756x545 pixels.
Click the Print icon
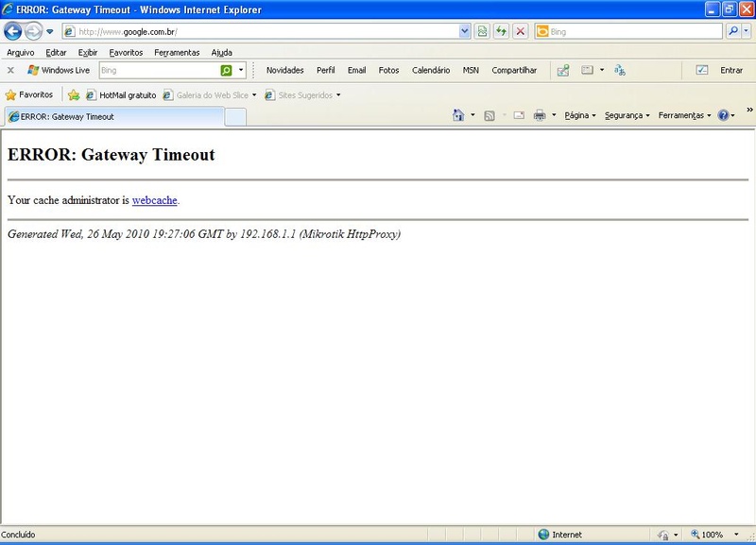[x=540, y=115]
